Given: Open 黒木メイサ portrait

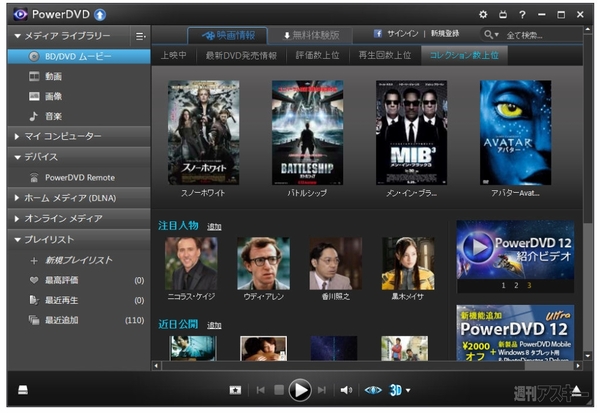Looking at the screenshot, I should point(408,263).
